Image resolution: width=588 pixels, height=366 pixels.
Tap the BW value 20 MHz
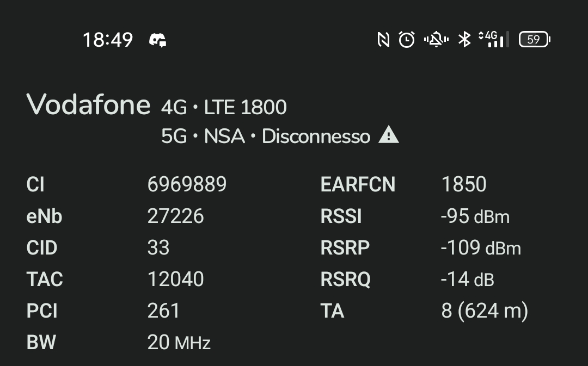(179, 342)
